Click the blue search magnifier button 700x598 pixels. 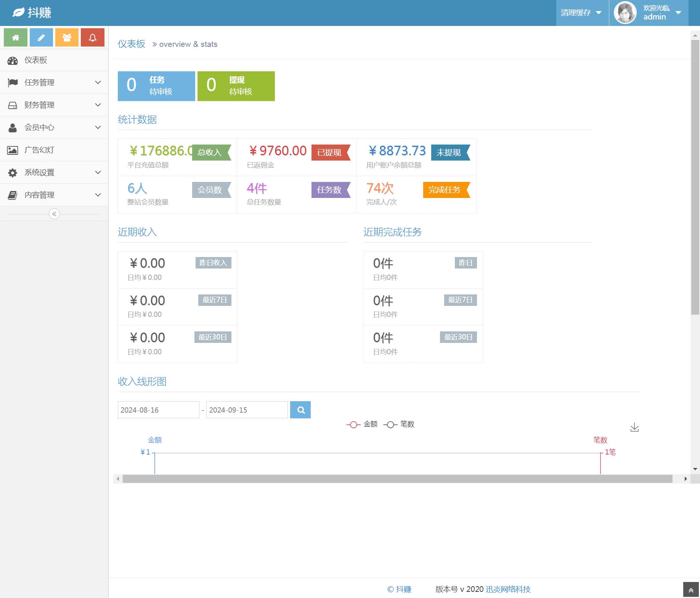[300, 410]
